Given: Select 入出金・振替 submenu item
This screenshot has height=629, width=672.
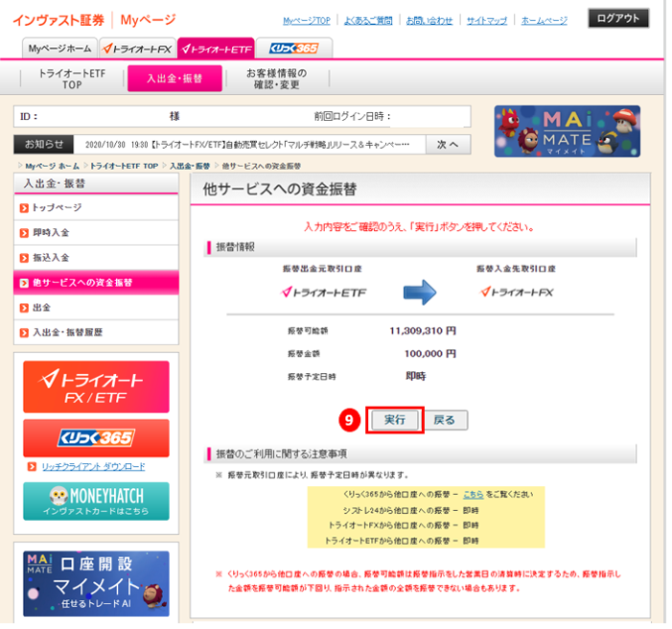Looking at the screenshot, I should 174,79.
